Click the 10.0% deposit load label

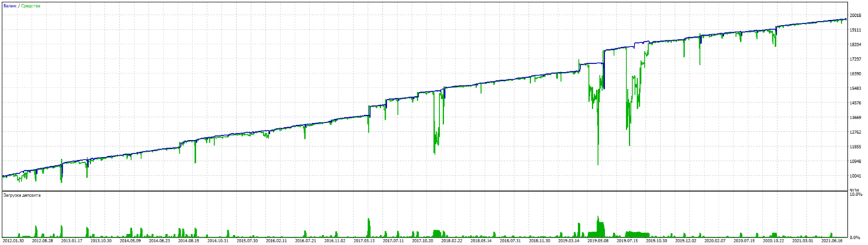click(856, 195)
